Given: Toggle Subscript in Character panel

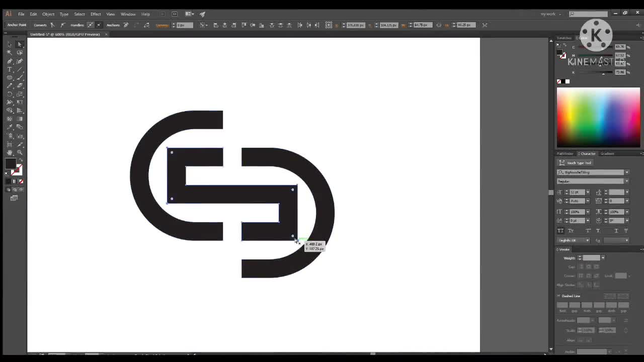Looking at the screenshot, I should pyautogui.click(x=598, y=231).
